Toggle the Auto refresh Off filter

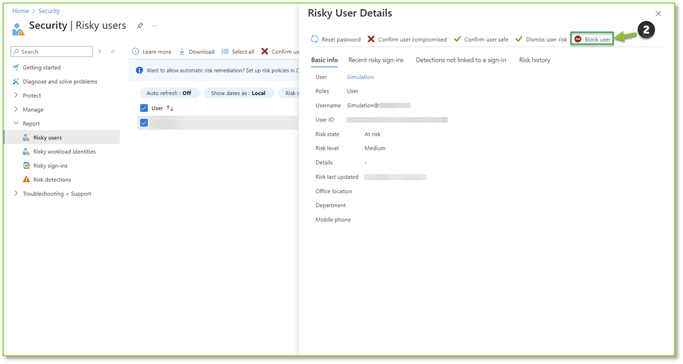click(x=169, y=93)
